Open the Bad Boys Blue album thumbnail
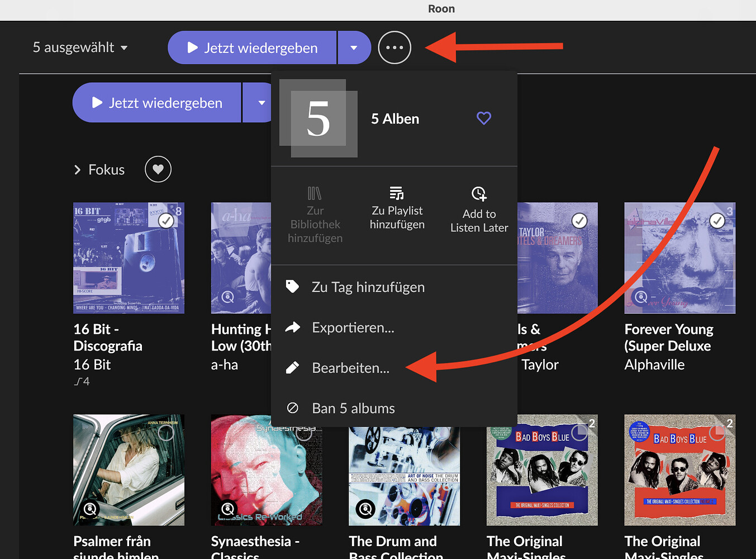 (x=542, y=470)
